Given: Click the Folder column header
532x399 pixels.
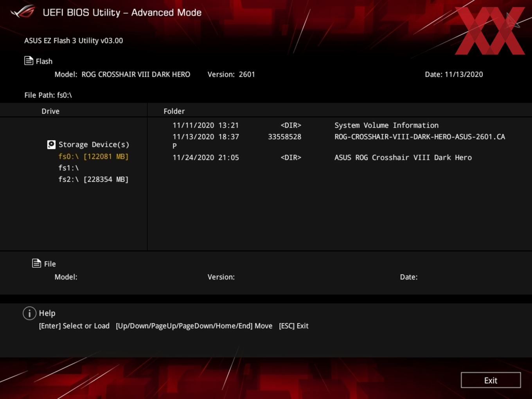Looking at the screenshot, I should (174, 111).
